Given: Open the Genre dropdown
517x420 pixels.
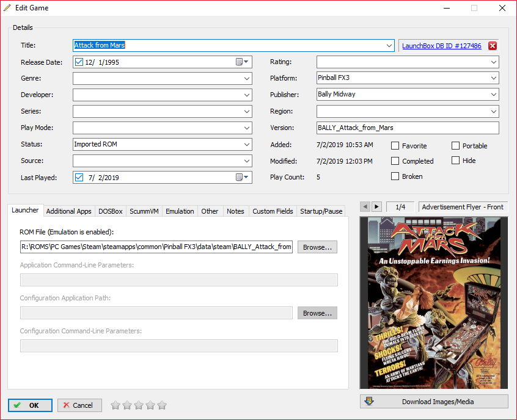Looking at the screenshot, I should coord(247,78).
